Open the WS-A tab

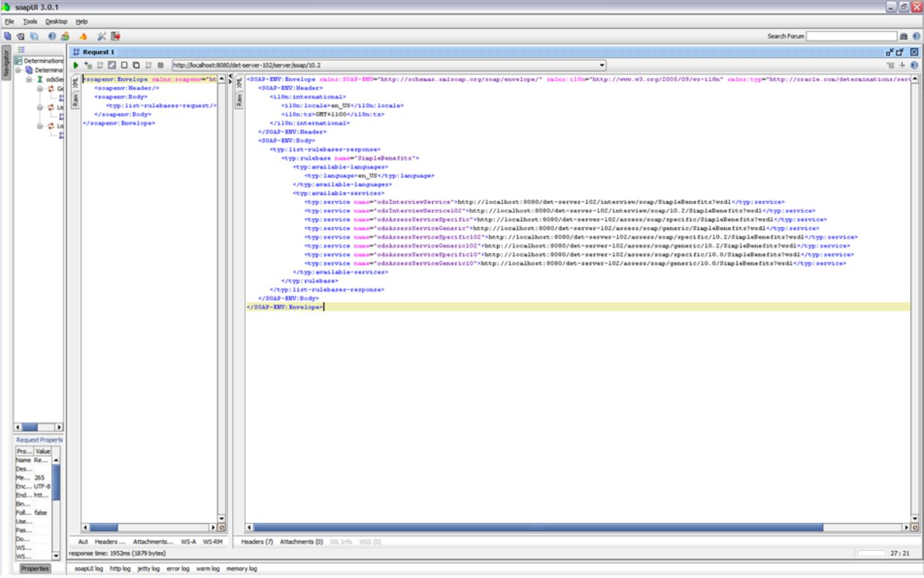pos(188,542)
